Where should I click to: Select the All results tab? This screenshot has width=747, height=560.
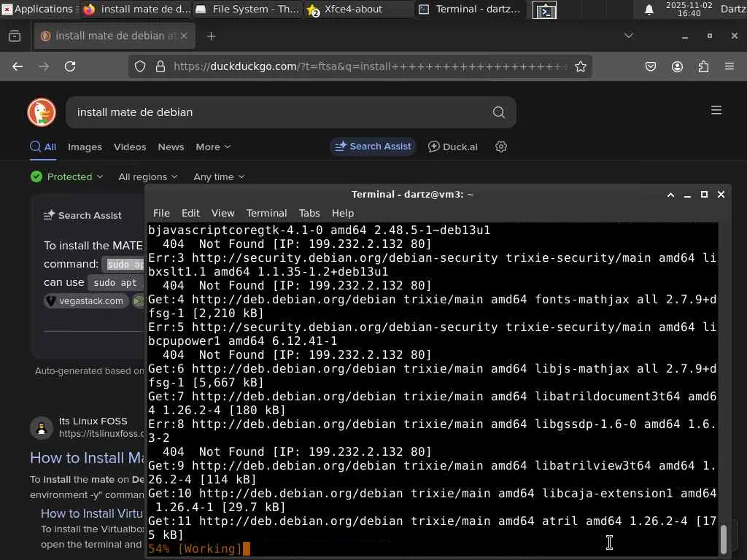click(43, 147)
